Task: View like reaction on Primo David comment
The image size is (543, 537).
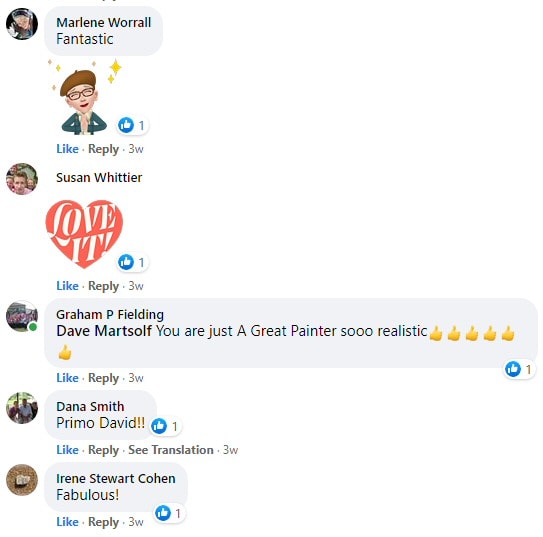Action: pos(165,426)
